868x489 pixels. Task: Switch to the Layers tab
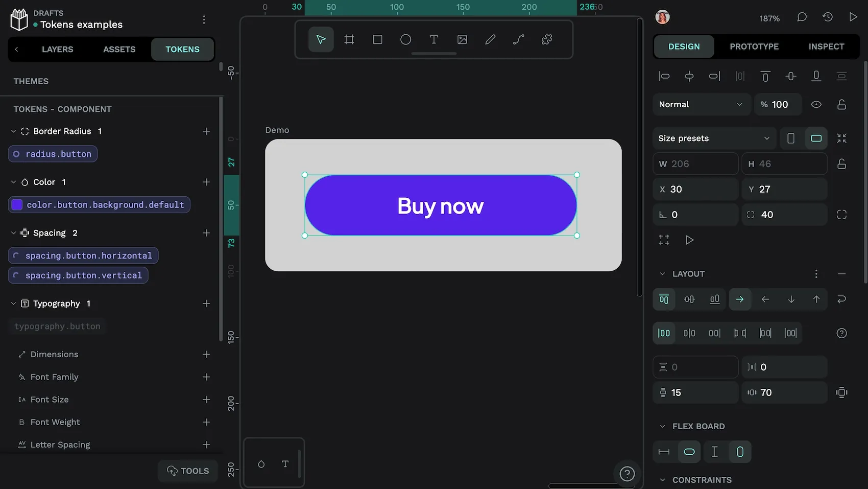tap(57, 49)
